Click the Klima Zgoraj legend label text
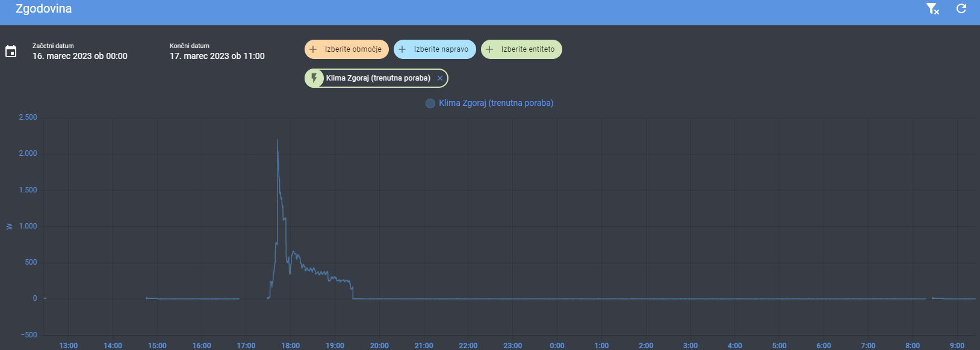The image size is (980, 350). click(496, 103)
